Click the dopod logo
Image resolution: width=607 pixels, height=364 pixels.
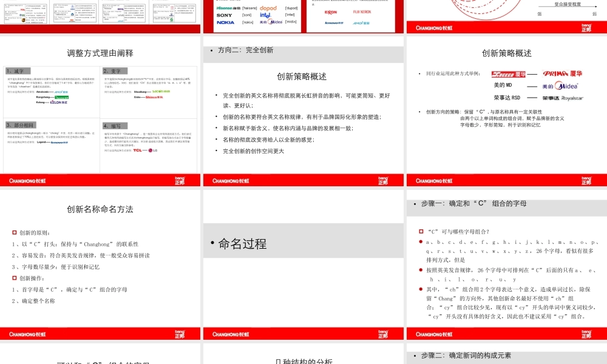[x=268, y=8]
